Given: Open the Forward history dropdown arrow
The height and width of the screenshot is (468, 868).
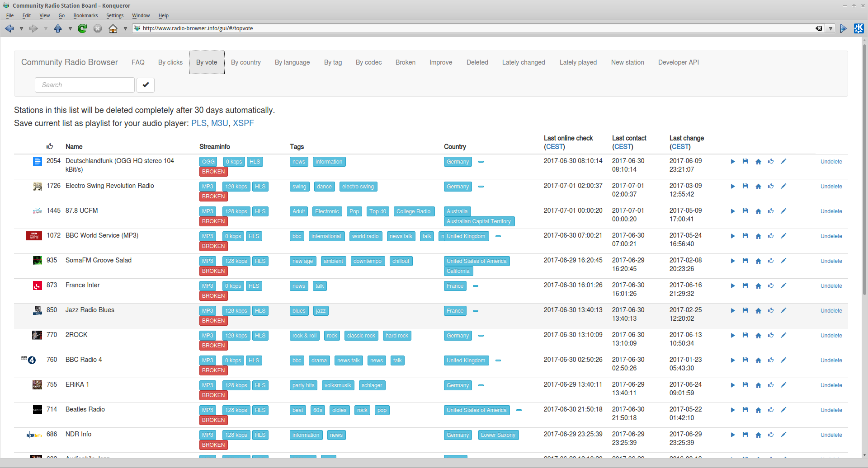Looking at the screenshot, I should 46,29.
